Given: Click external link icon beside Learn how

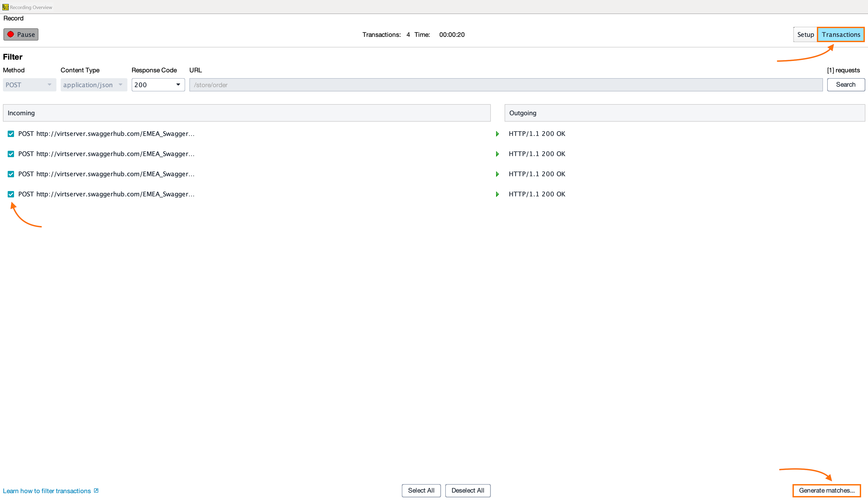Looking at the screenshot, I should pyautogui.click(x=96, y=490).
